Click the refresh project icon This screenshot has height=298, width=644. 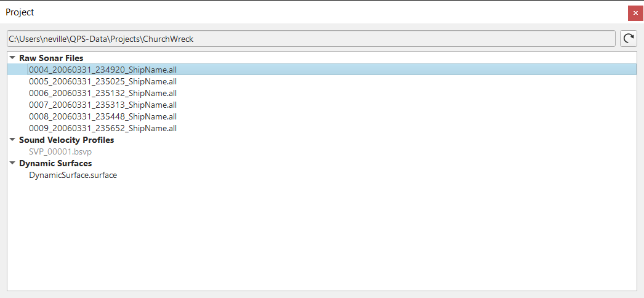coord(629,39)
